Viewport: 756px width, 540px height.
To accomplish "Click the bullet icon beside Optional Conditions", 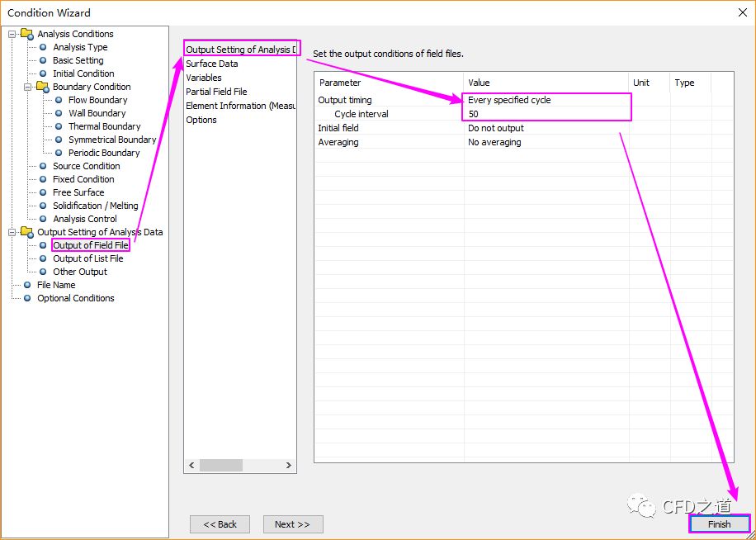I will [x=27, y=298].
